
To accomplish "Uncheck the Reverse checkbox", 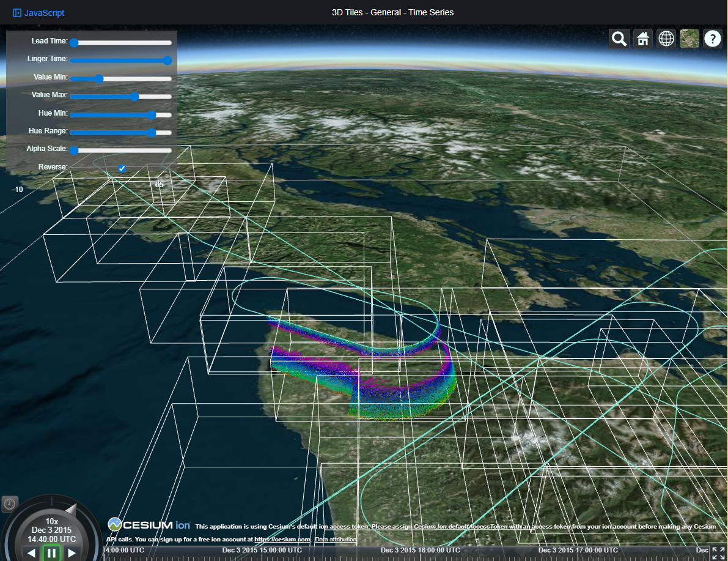I will 122,168.
